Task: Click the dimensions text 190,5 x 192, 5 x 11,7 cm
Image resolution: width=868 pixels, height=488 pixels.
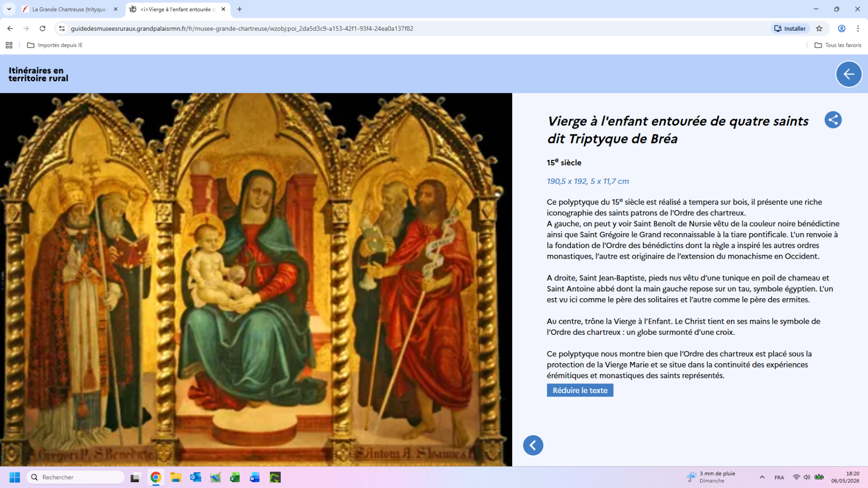Action: click(588, 181)
